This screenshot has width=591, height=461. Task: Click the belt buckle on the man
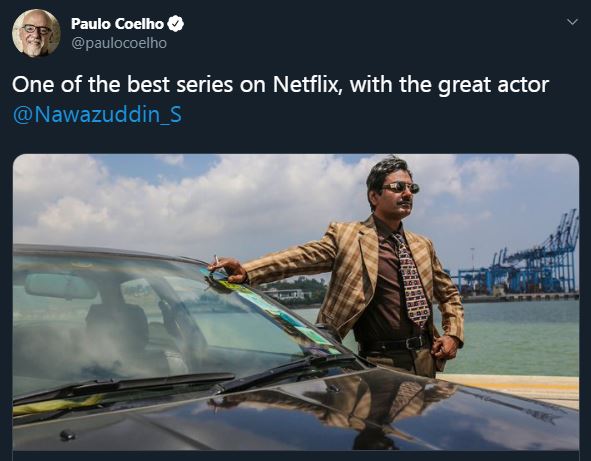pos(413,343)
